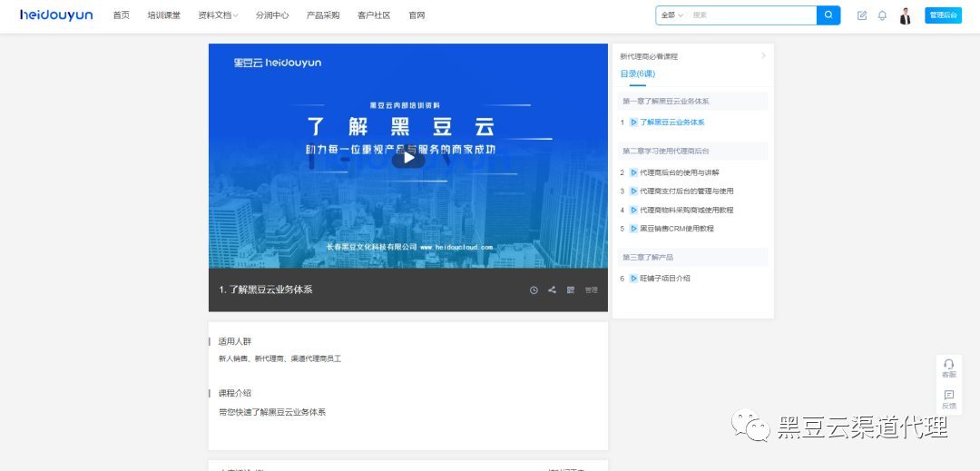
Task: Click play icon beside 代理商后台的使用与讲解
Action: click(633, 172)
